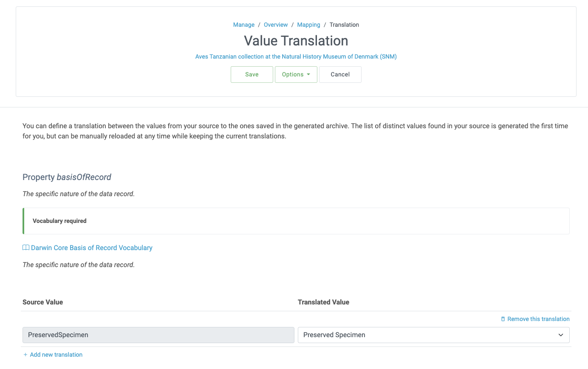Viewport: 588px width, 369px height.
Task: Navigate to Overview in the breadcrumb
Action: pos(275,25)
